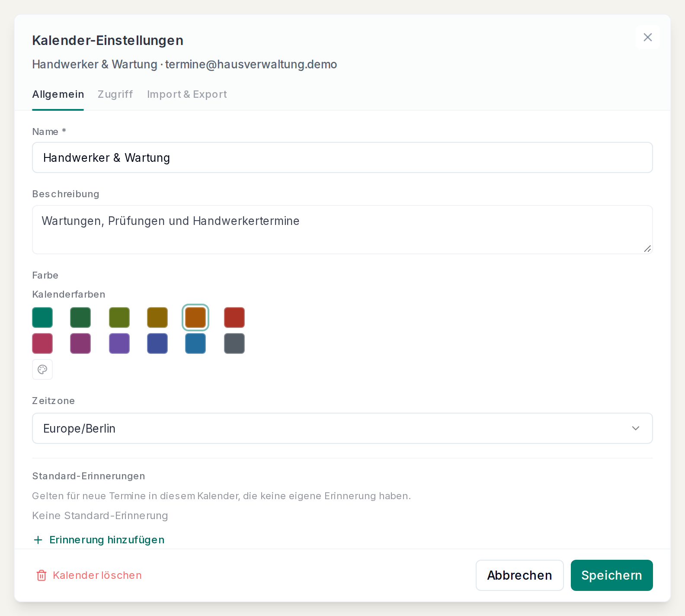Choose the violet color swatch

(x=119, y=343)
